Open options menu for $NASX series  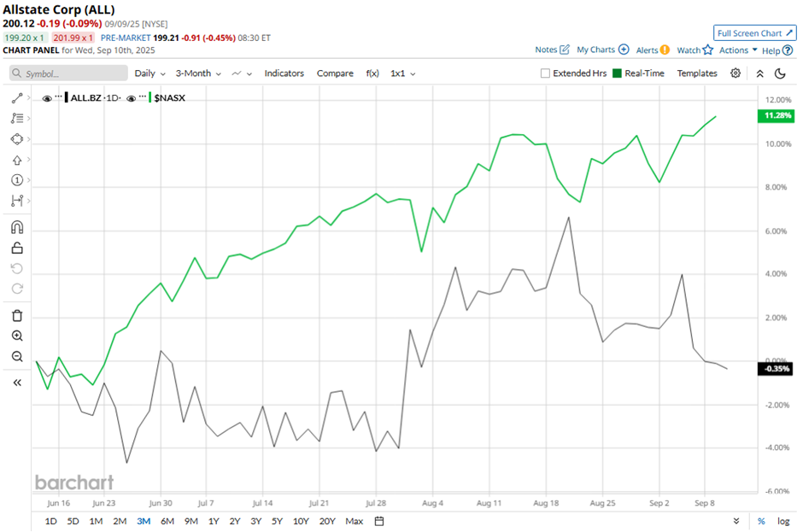(x=143, y=96)
